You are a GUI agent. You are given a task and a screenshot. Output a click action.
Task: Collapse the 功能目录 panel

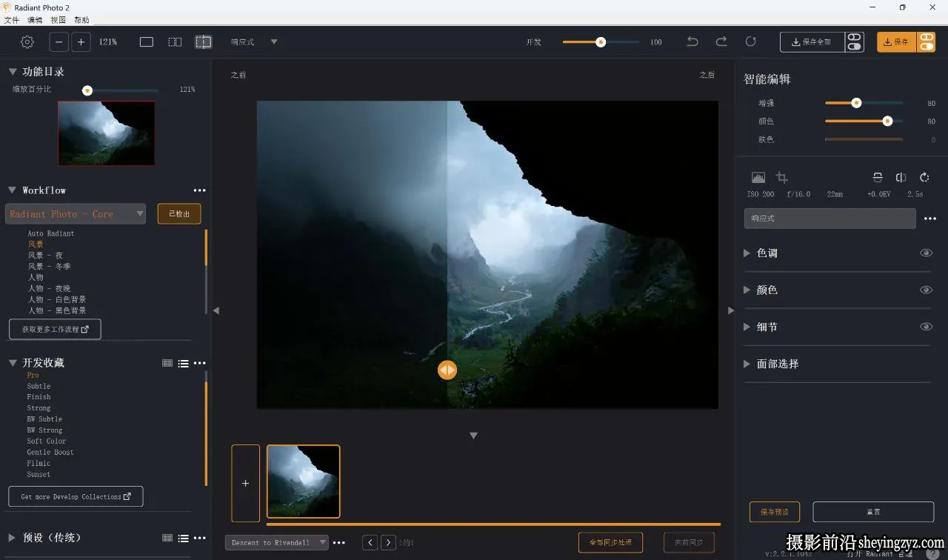[13, 72]
